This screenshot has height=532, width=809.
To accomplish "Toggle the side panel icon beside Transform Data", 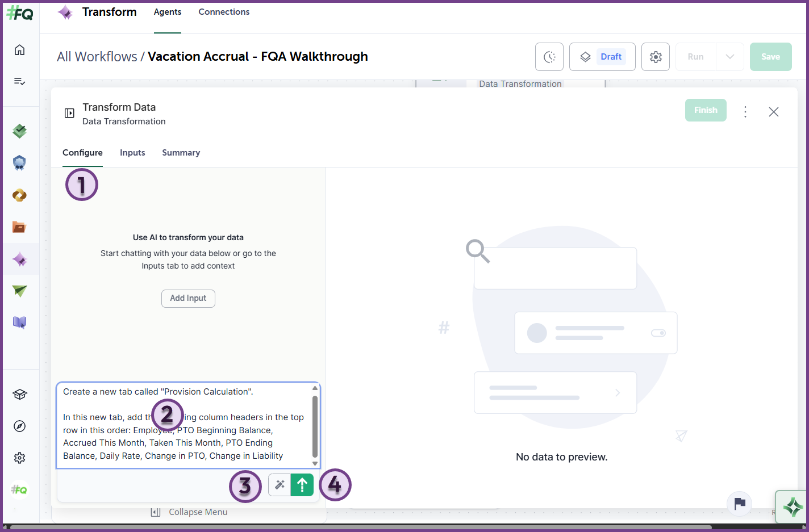I will coord(69,113).
